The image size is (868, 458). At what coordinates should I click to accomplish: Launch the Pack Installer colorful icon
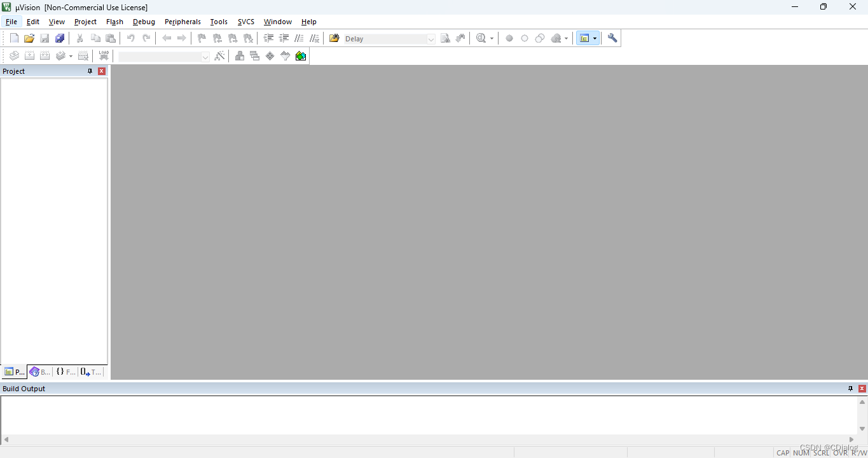pyautogui.click(x=301, y=56)
